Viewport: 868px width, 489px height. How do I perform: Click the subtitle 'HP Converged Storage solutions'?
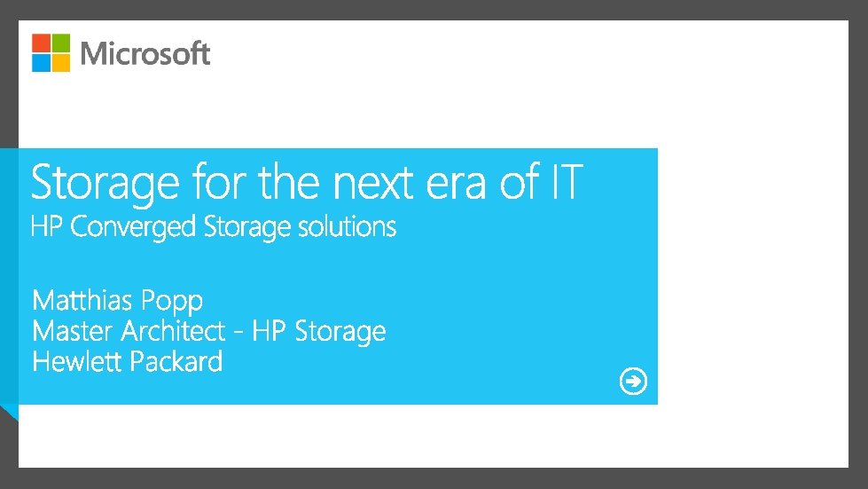click(x=213, y=227)
